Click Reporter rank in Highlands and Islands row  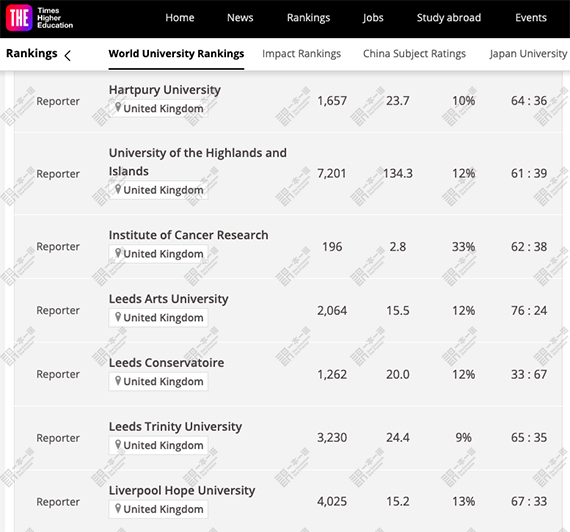pos(58,174)
